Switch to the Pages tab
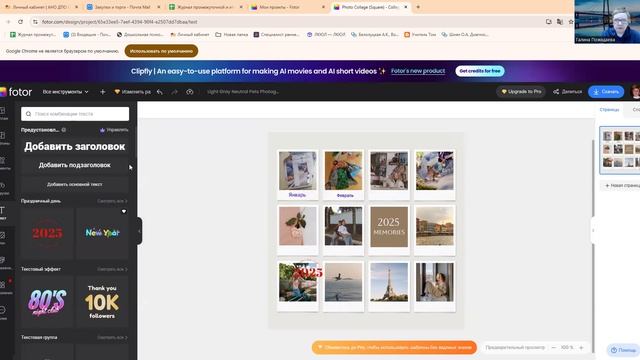 609,110
